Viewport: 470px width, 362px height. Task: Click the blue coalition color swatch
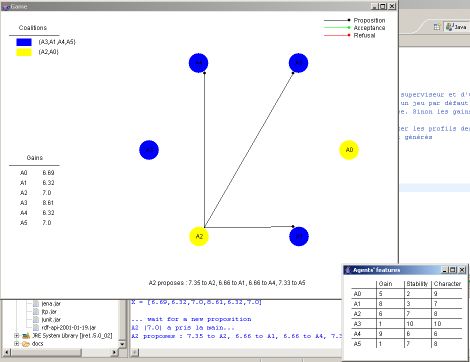(24, 42)
